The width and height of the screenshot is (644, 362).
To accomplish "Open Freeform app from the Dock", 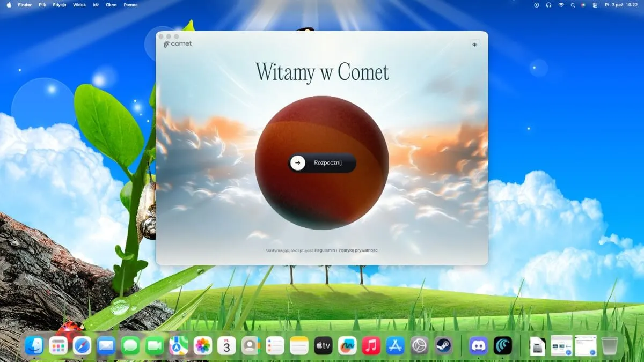I will [347, 346].
